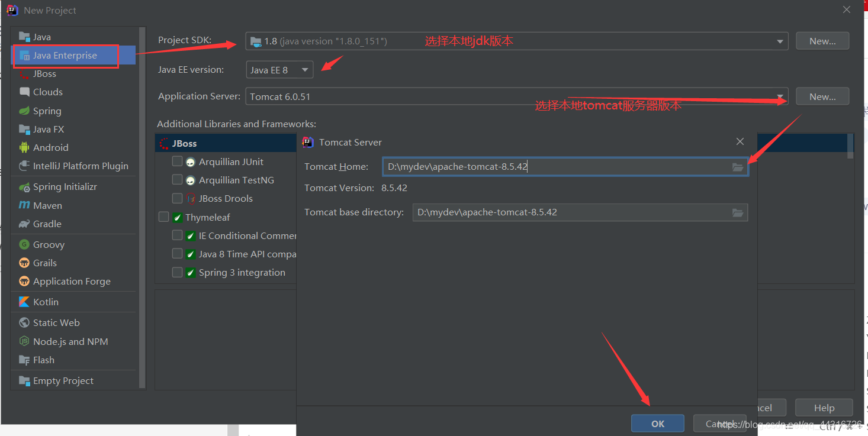Click the Tomcat Version 8.5.42 value
This screenshot has width=868, height=436.
pos(394,188)
